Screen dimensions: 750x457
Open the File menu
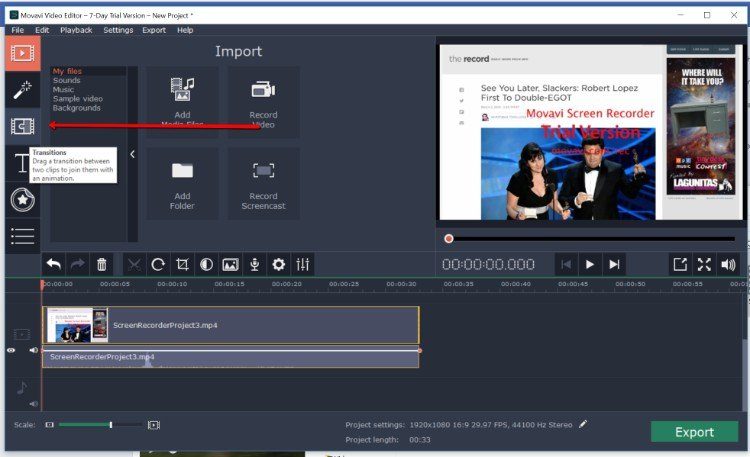pyautogui.click(x=18, y=30)
